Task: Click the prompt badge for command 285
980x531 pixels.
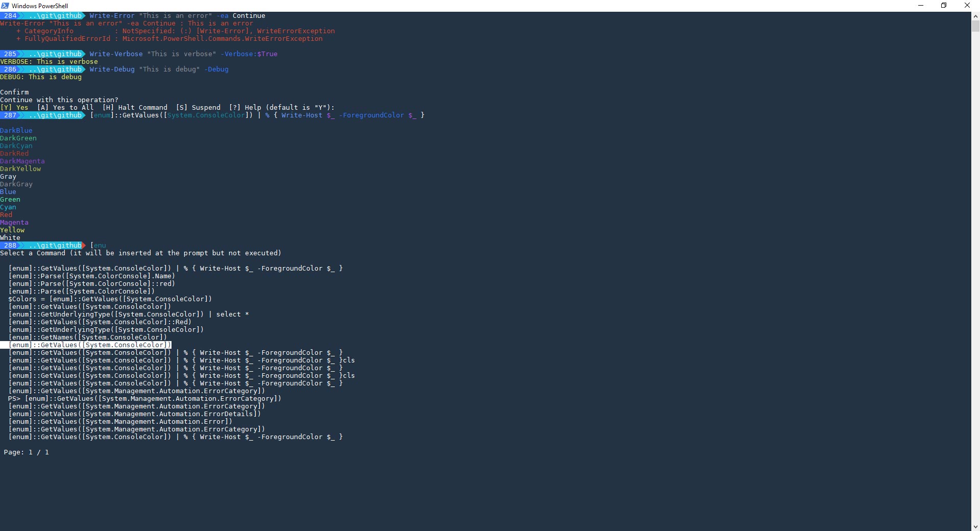Action: 10,54
